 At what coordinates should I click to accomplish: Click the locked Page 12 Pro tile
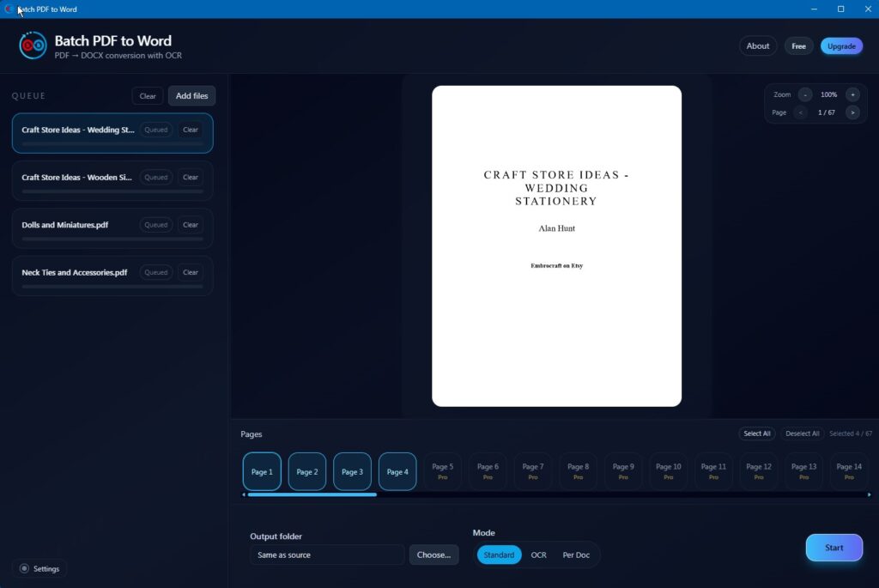point(759,471)
